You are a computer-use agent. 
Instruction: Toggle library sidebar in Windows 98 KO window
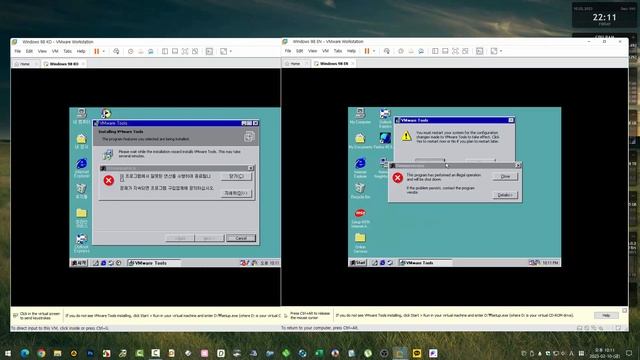point(165,51)
